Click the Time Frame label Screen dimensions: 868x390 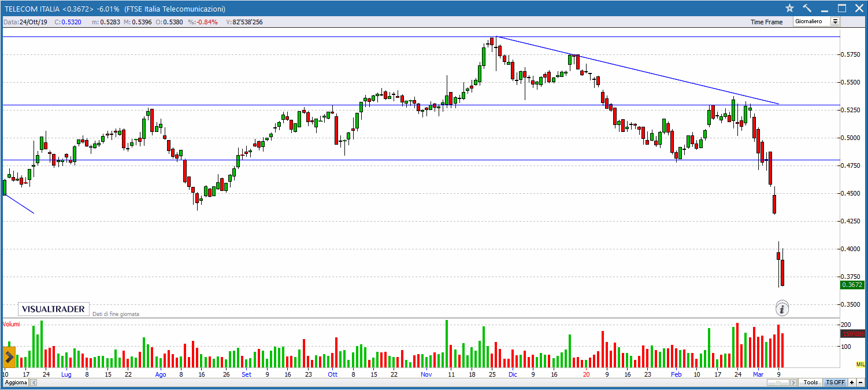766,22
